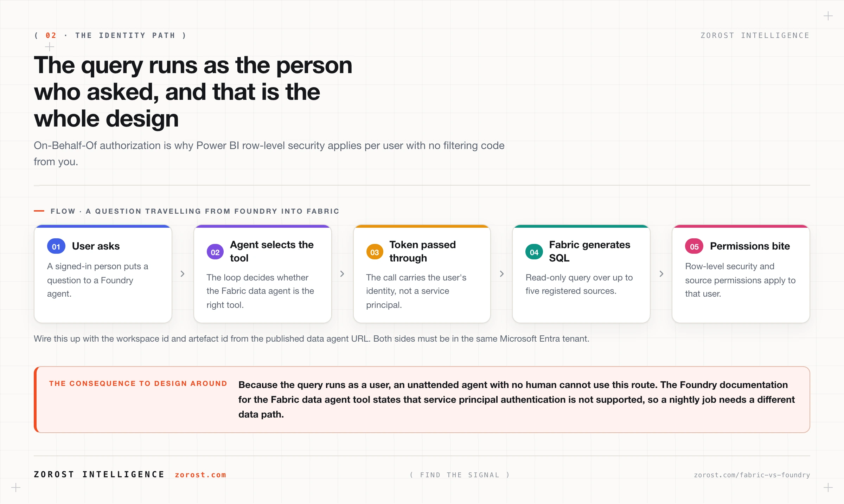Viewport: 844px width, 504px height.
Task: Click the plus mark above the headline
Action: point(50,47)
